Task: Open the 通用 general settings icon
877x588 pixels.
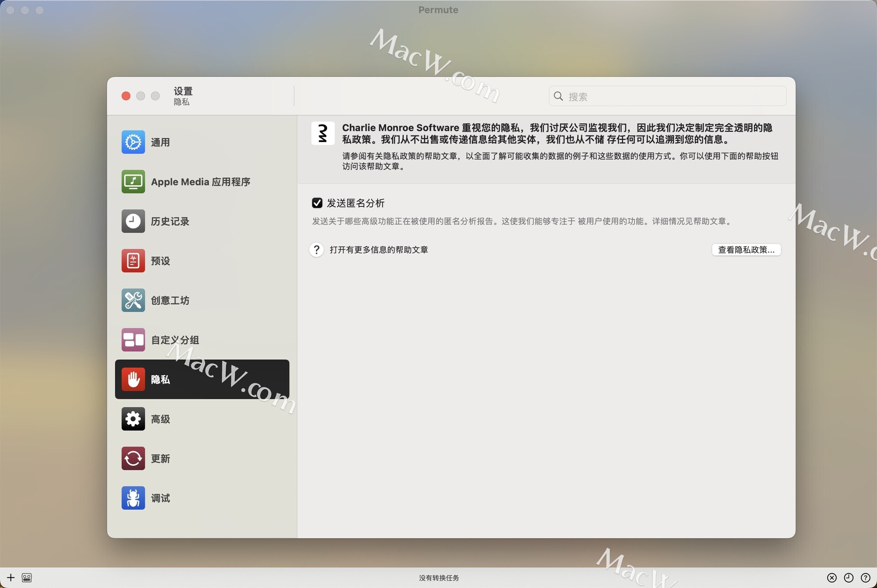Action: point(133,142)
